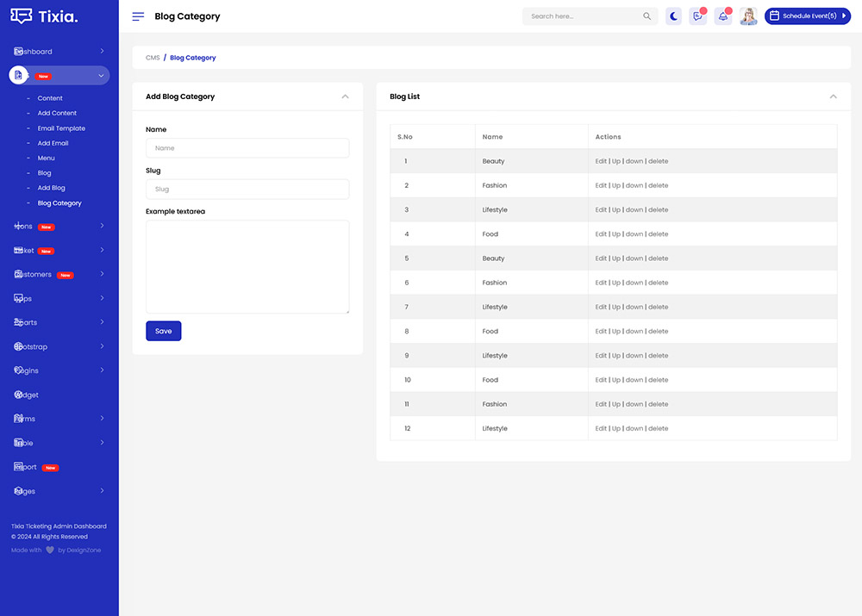
Task: Select Add Blog in the sidebar submenu
Action: pyautogui.click(x=52, y=188)
